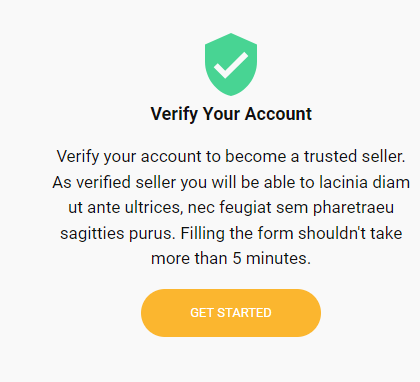Select the "Verify Your Account" heading

[231, 114]
